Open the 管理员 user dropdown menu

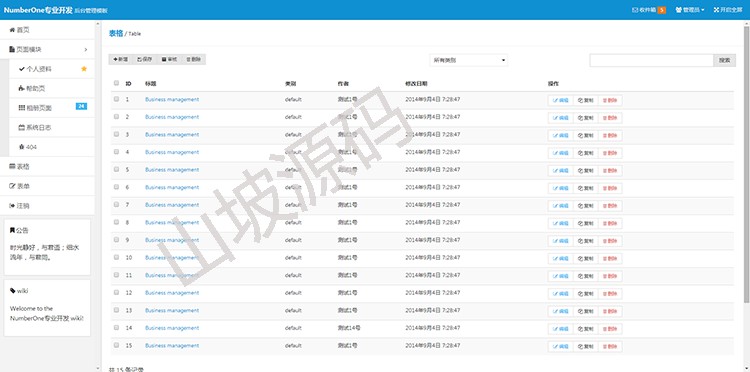coord(690,10)
